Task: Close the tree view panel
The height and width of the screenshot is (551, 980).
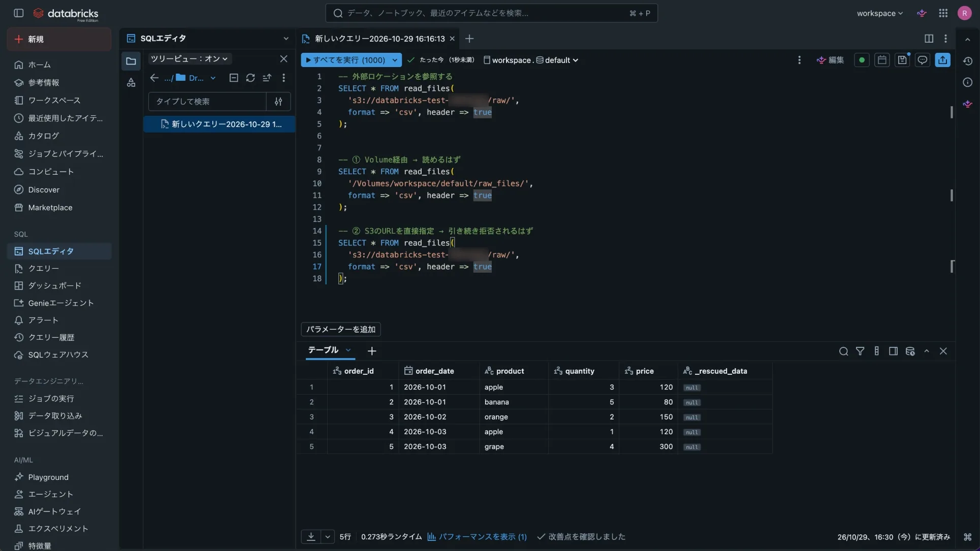Action: click(283, 59)
